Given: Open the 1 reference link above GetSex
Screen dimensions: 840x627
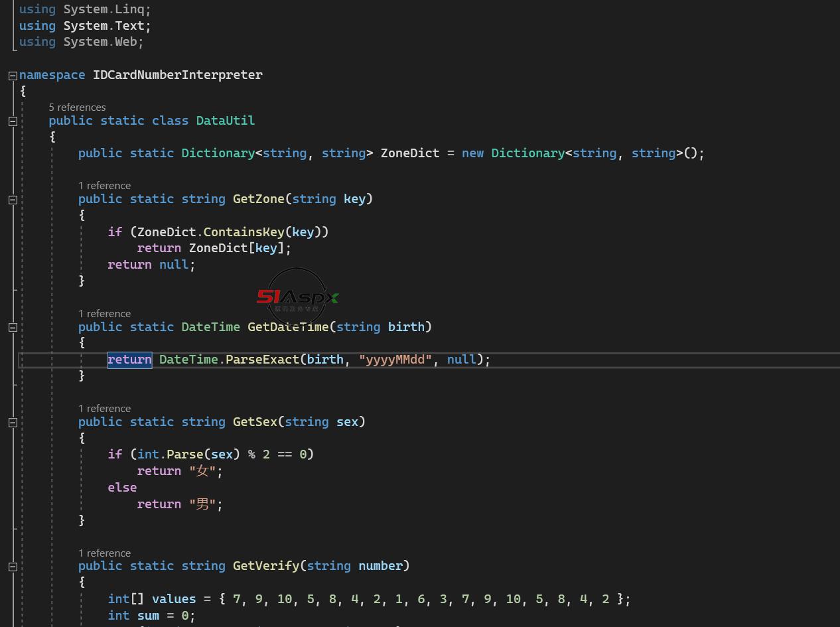Looking at the screenshot, I should pos(104,409).
